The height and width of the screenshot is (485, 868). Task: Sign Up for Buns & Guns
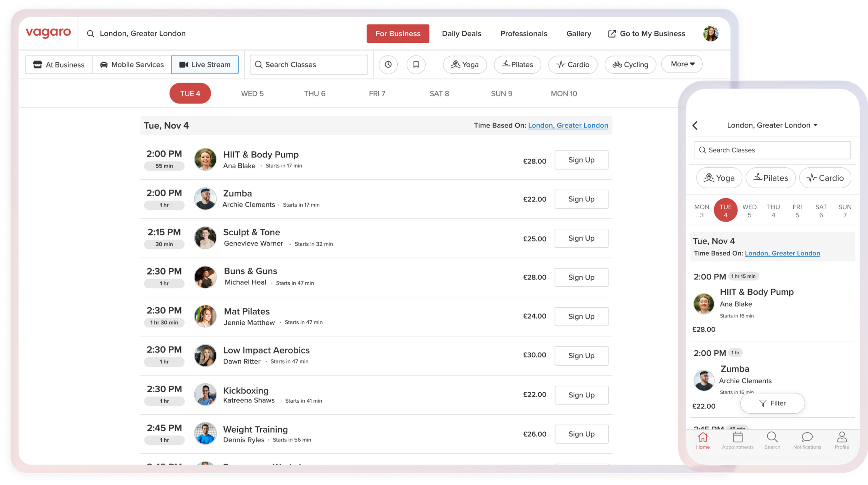[582, 278]
